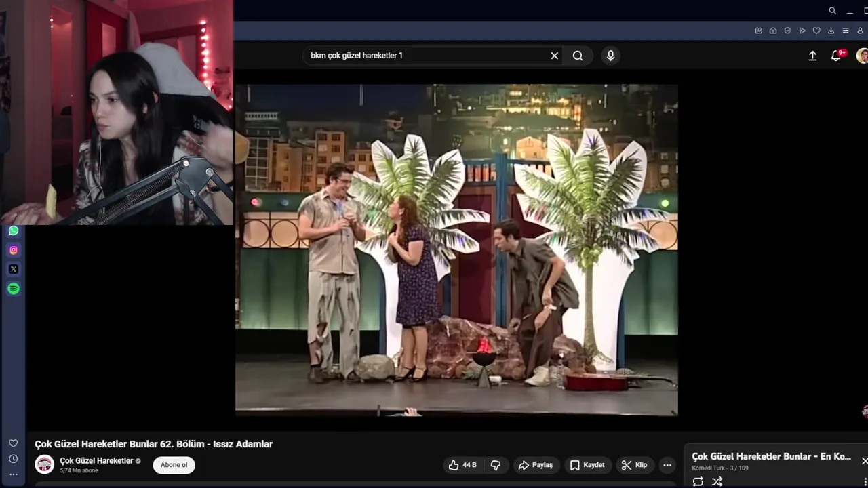
Task: Click the Komedi Turk - 3 / 109 text
Action: point(720,468)
